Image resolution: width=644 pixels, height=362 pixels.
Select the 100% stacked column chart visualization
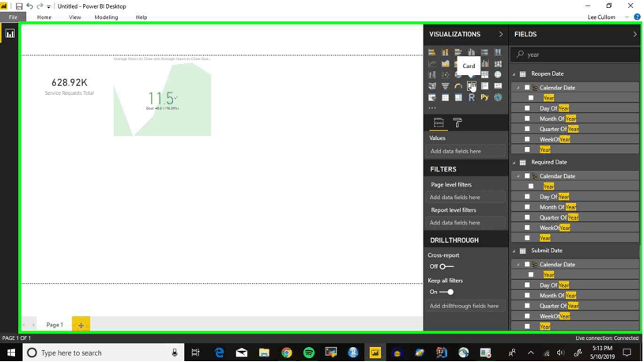[x=498, y=52]
